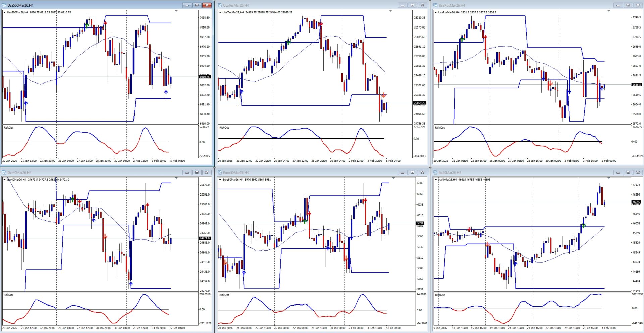644x333 pixels.
Task: Click the Ita40Mar26 chart window icon
Action: pyautogui.click(x=436, y=173)
